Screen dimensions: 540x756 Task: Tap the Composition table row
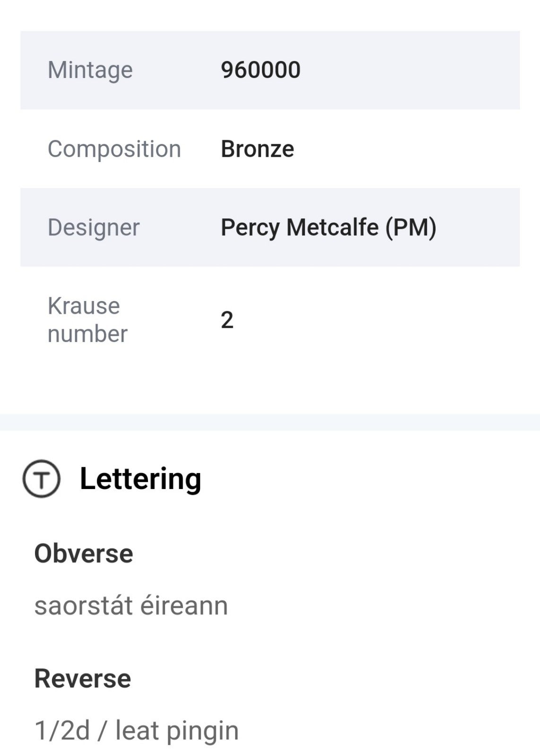pos(270,149)
